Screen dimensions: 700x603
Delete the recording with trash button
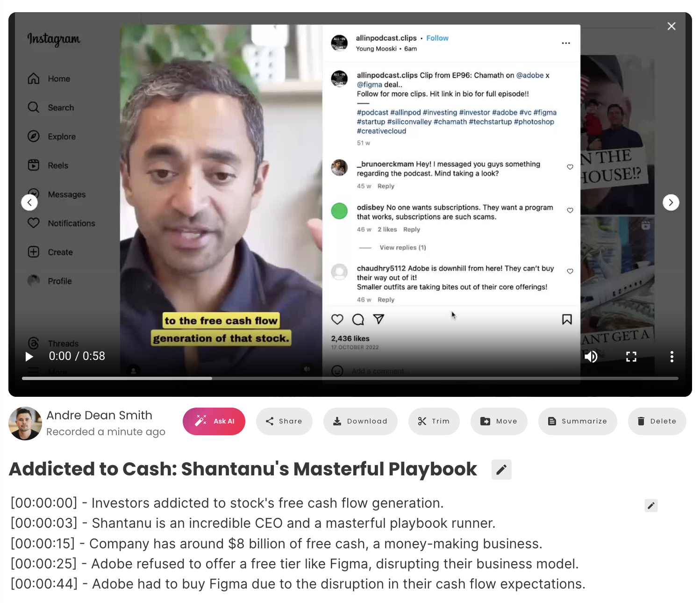click(657, 421)
